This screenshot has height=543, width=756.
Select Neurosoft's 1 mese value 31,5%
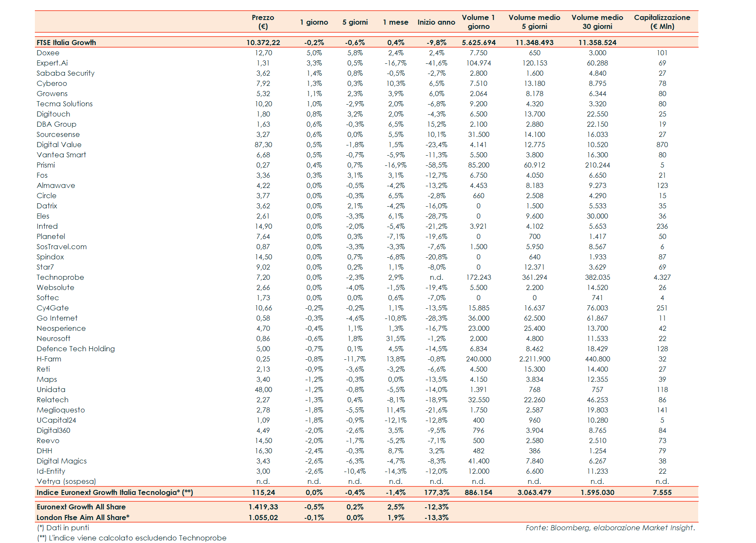coord(395,338)
